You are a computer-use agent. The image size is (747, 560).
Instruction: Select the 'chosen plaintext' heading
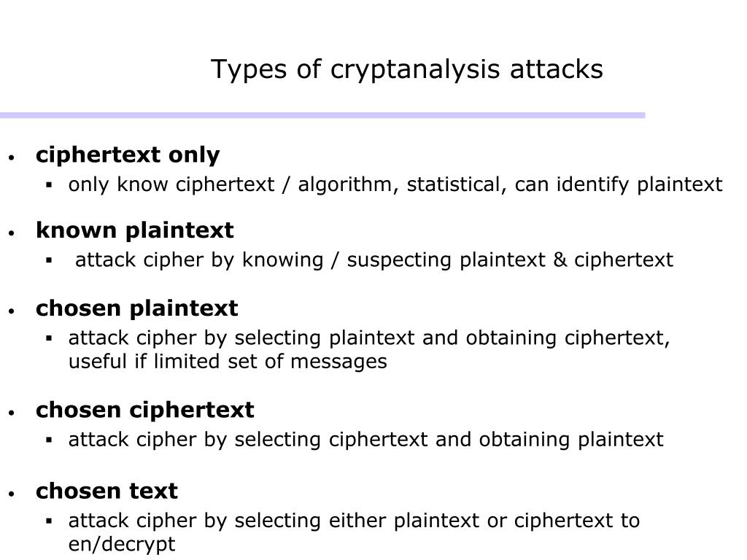click(136, 308)
